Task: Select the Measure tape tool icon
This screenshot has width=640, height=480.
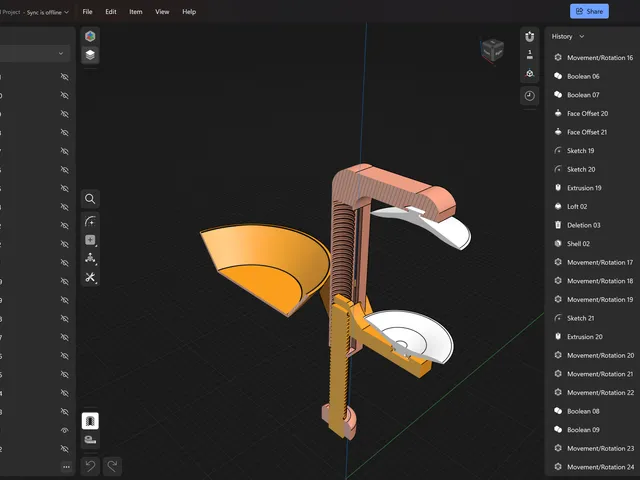Action: click(90, 440)
